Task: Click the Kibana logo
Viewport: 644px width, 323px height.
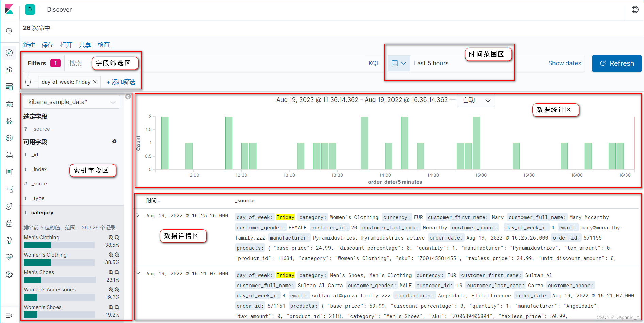Action: point(10,10)
